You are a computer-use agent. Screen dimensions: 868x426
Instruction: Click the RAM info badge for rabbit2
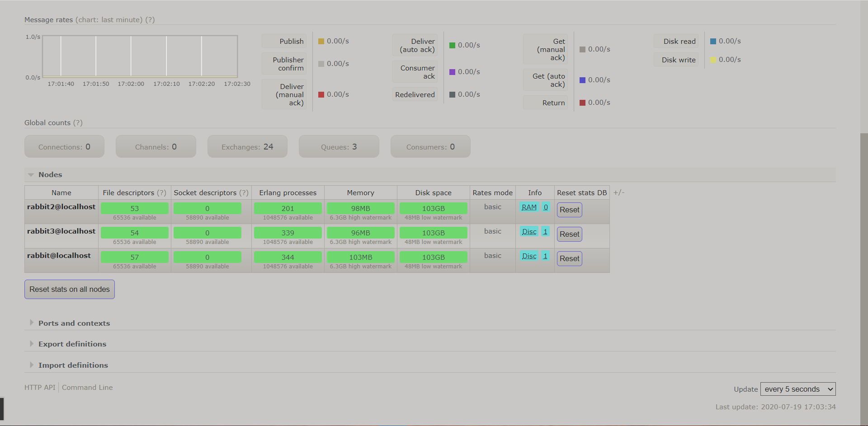(529, 207)
